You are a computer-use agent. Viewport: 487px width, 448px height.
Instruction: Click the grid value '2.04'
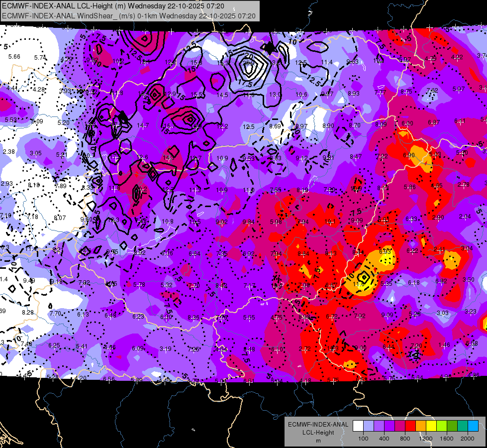click(465, 217)
